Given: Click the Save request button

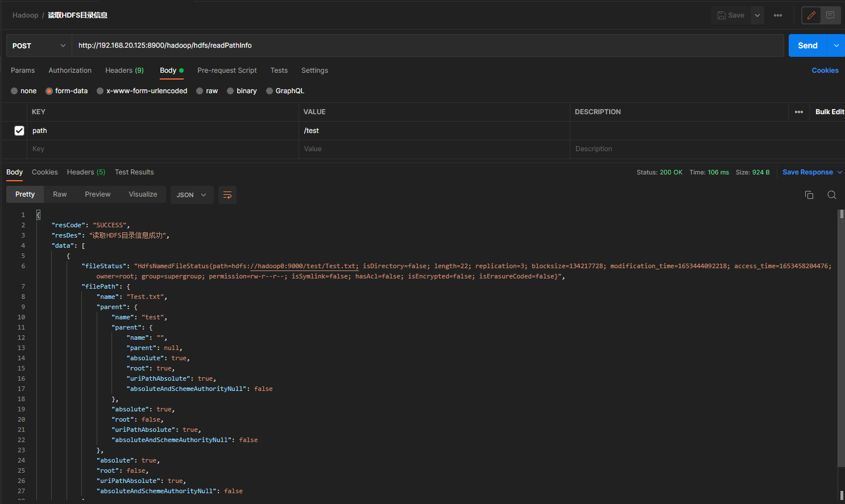Looking at the screenshot, I should [x=731, y=15].
